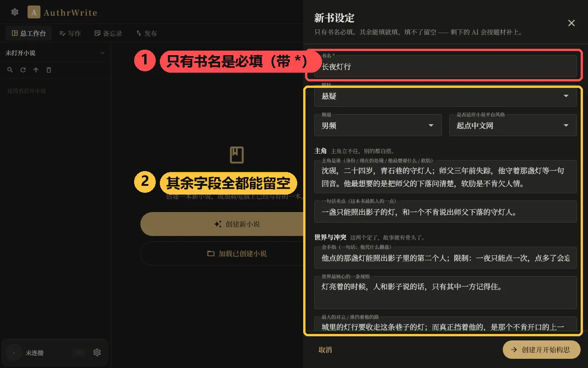Expand the 未打开小说 dropdown chevron
This screenshot has height=368, width=588.
coord(102,53)
